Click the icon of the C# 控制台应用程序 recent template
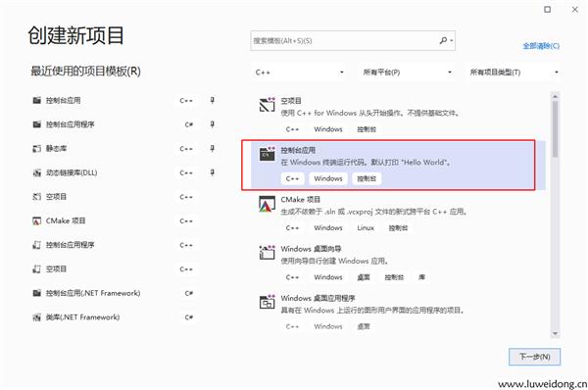The height and width of the screenshot is (390, 588). (x=37, y=124)
